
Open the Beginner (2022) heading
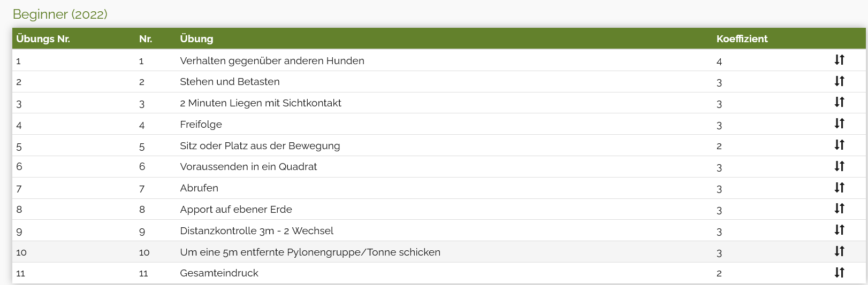60,14
